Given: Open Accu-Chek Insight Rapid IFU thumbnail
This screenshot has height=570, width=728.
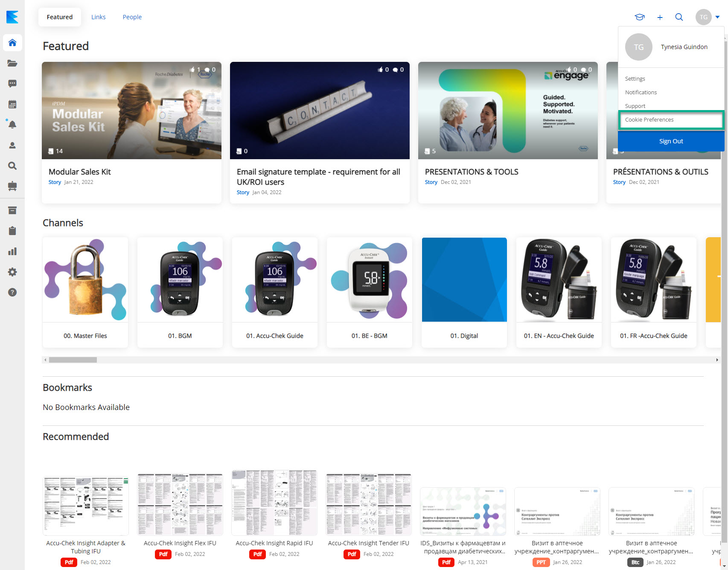Looking at the screenshot, I should (274, 503).
